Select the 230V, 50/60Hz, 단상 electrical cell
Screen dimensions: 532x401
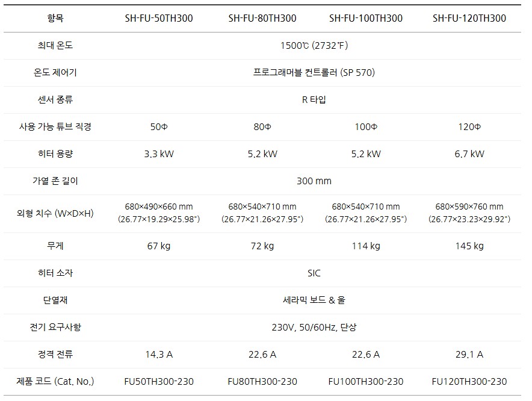pos(314,328)
